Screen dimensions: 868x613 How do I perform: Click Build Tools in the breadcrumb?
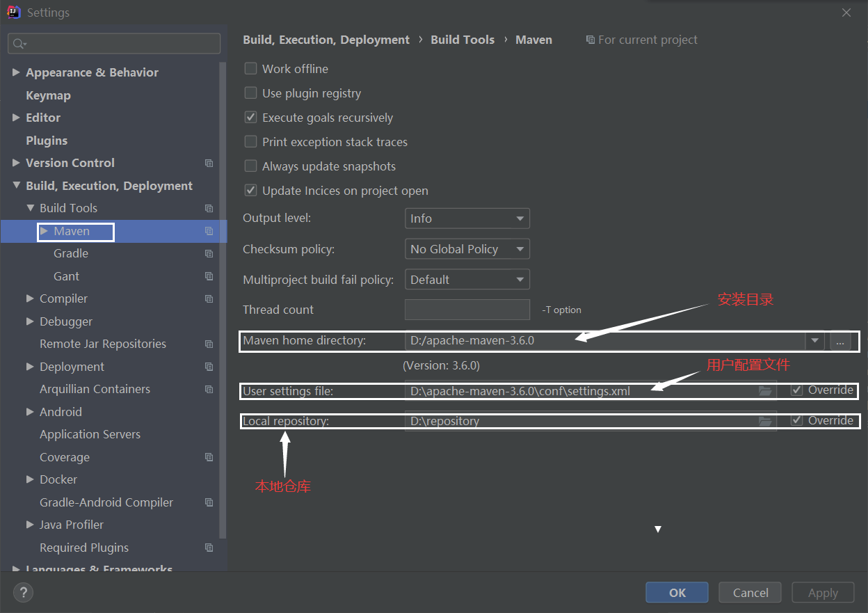tap(463, 40)
